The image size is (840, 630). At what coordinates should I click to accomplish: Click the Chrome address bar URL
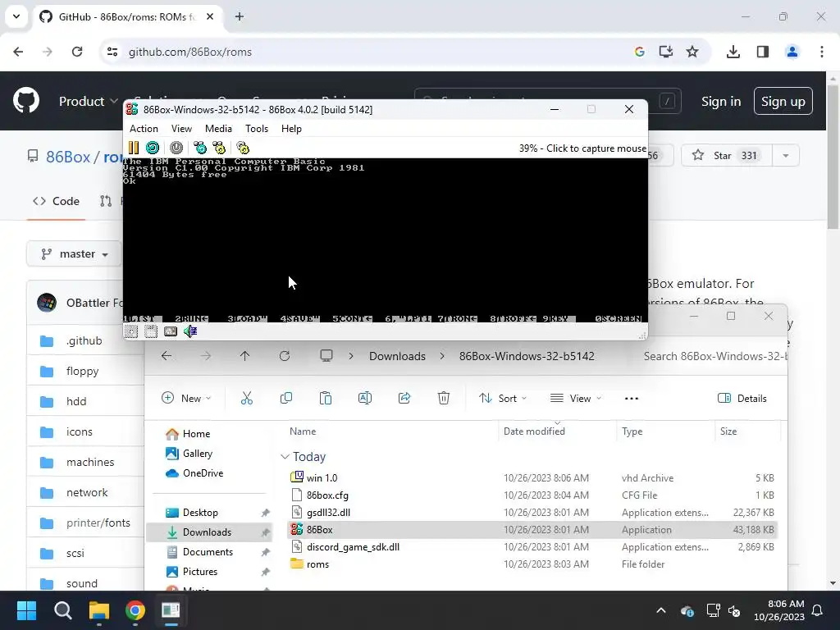(x=190, y=52)
